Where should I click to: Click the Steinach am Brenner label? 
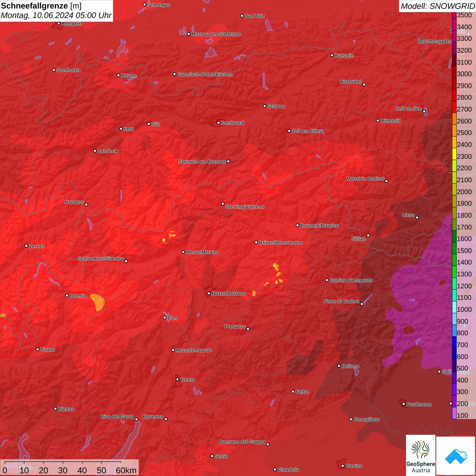(x=202, y=161)
